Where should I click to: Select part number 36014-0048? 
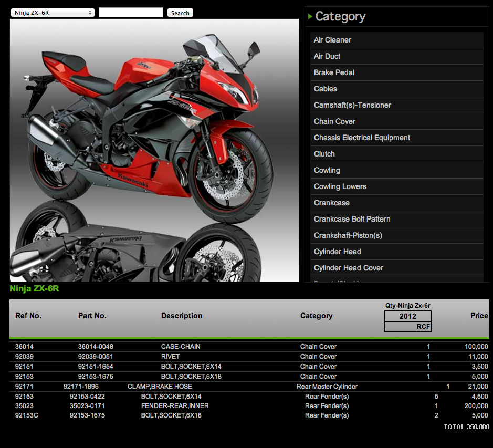tap(96, 347)
